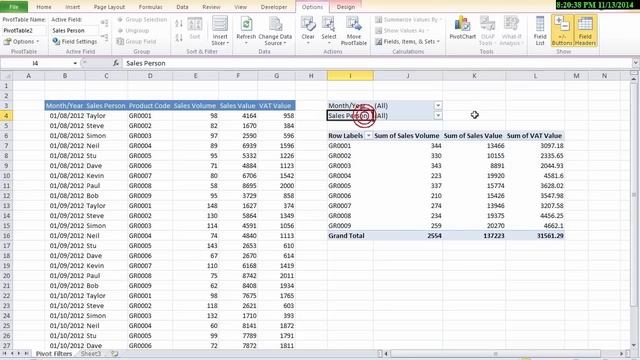
Task: Select cell with value 137223
Action: click(474, 236)
